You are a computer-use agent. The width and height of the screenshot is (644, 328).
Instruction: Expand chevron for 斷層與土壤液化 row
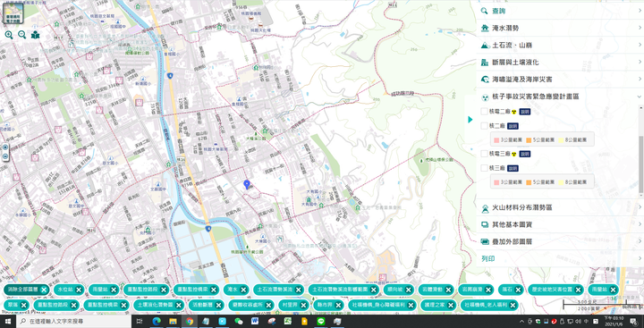640,62
